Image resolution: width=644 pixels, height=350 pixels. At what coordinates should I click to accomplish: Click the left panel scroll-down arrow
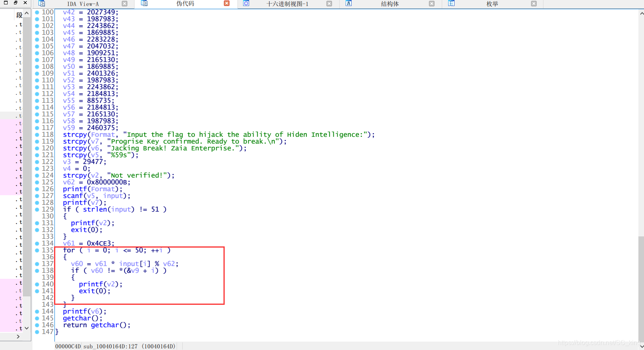[27, 328]
